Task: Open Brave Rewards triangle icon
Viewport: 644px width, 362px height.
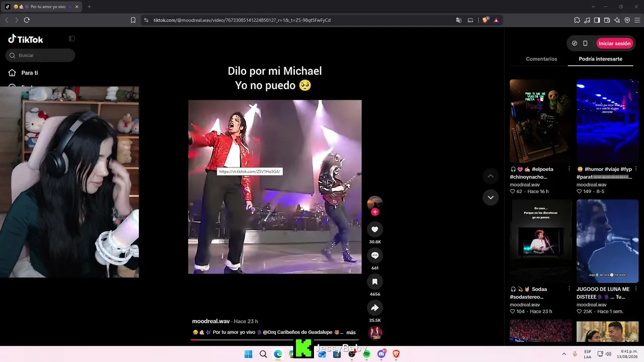Action: coord(496,20)
